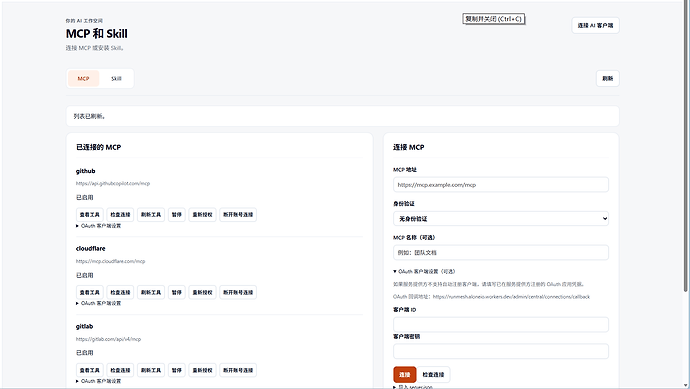The width and height of the screenshot is (690, 389).
Task: Pause (暂停) the gitlab MCP
Action: [x=176, y=370]
